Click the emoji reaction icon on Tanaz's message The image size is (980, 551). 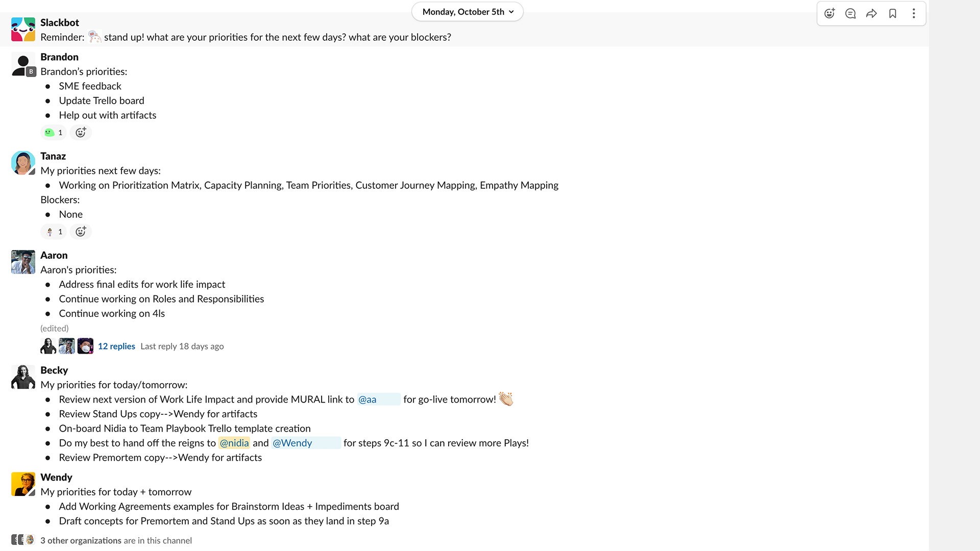tap(81, 232)
